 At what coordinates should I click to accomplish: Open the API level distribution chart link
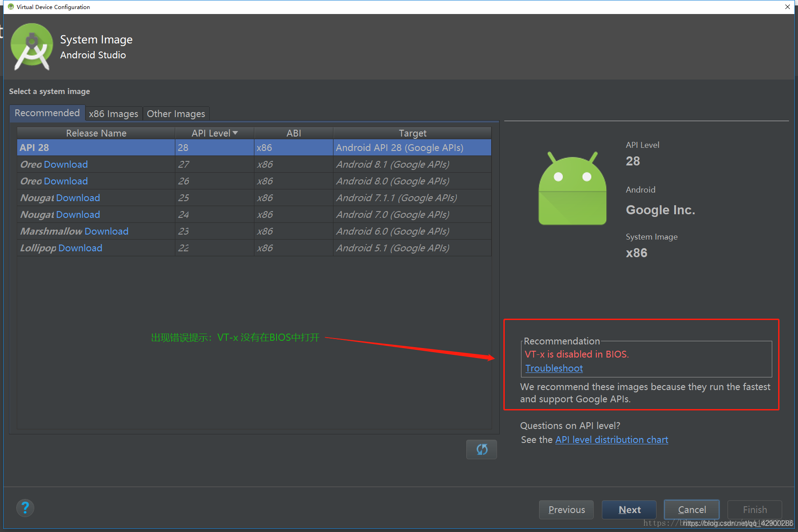coord(611,440)
